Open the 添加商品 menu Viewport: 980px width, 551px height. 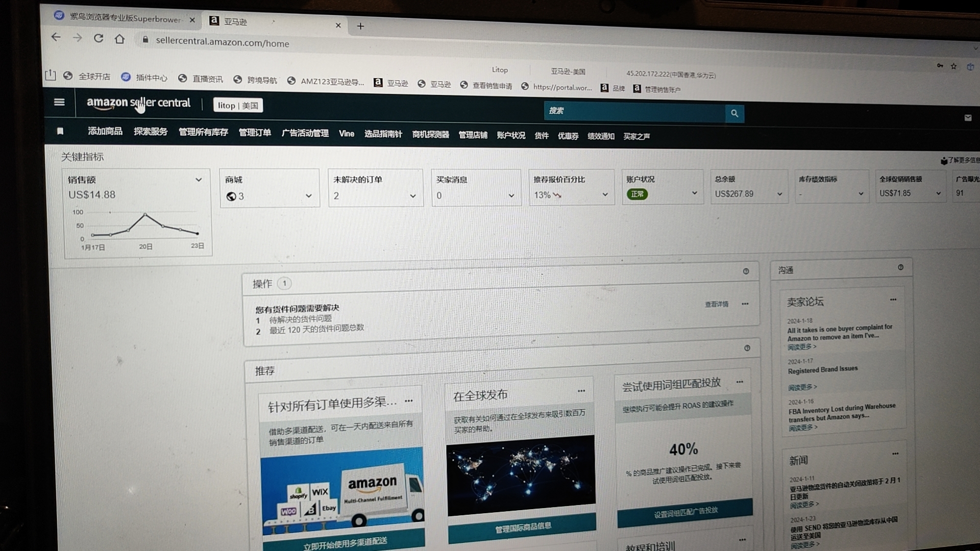coord(105,131)
